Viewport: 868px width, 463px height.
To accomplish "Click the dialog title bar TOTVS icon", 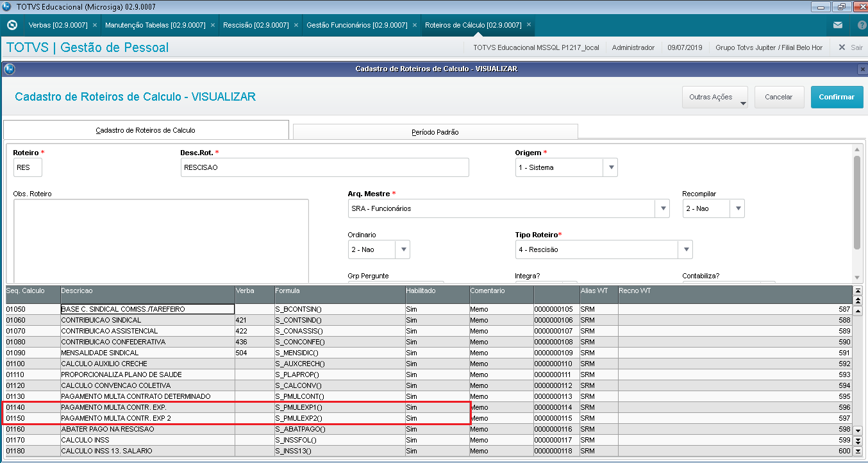I will pyautogui.click(x=9, y=69).
